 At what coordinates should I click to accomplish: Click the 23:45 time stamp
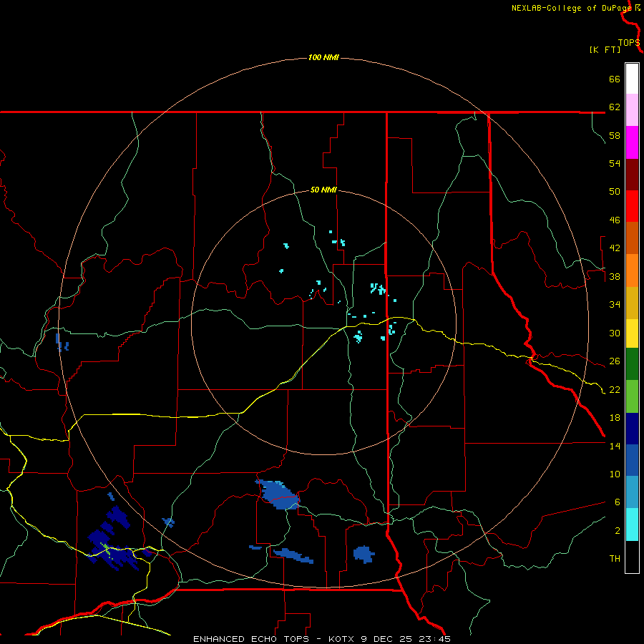435,639
